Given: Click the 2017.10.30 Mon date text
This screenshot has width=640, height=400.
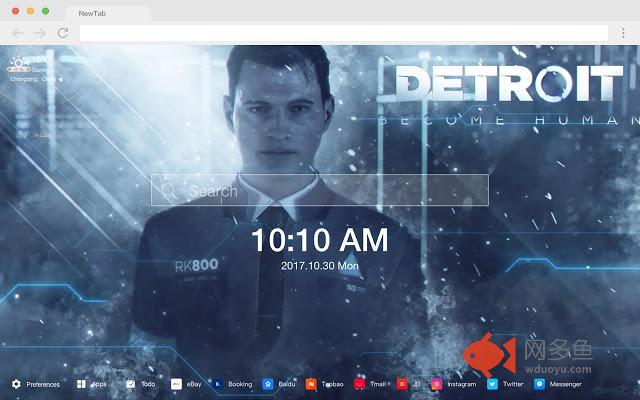Looking at the screenshot, I should (320, 266).
